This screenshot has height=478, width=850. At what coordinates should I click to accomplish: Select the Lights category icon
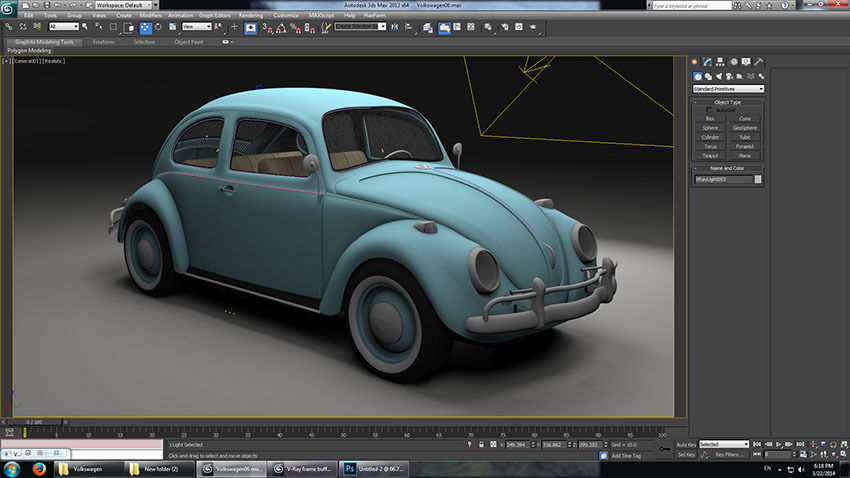coord(719,76)
